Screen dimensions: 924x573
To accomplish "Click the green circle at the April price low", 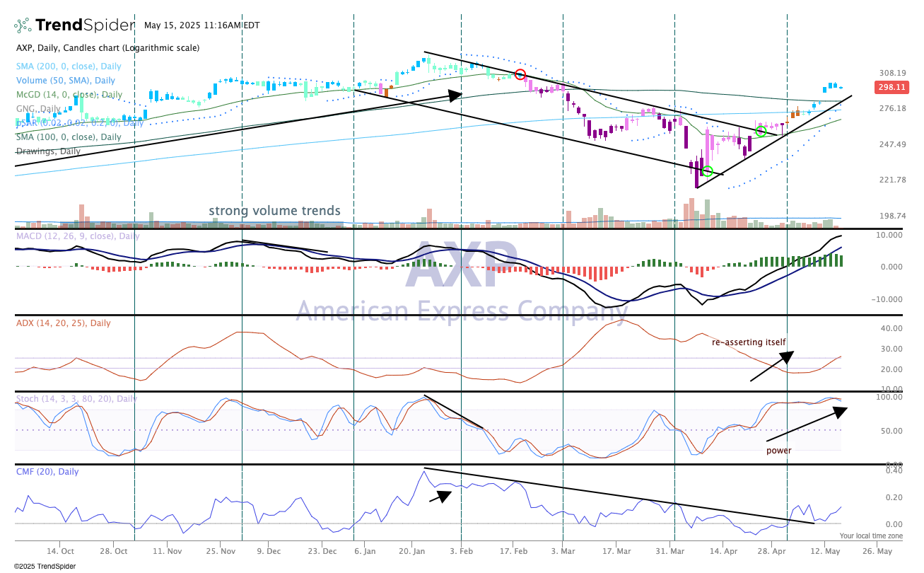I will coord(707,170).
